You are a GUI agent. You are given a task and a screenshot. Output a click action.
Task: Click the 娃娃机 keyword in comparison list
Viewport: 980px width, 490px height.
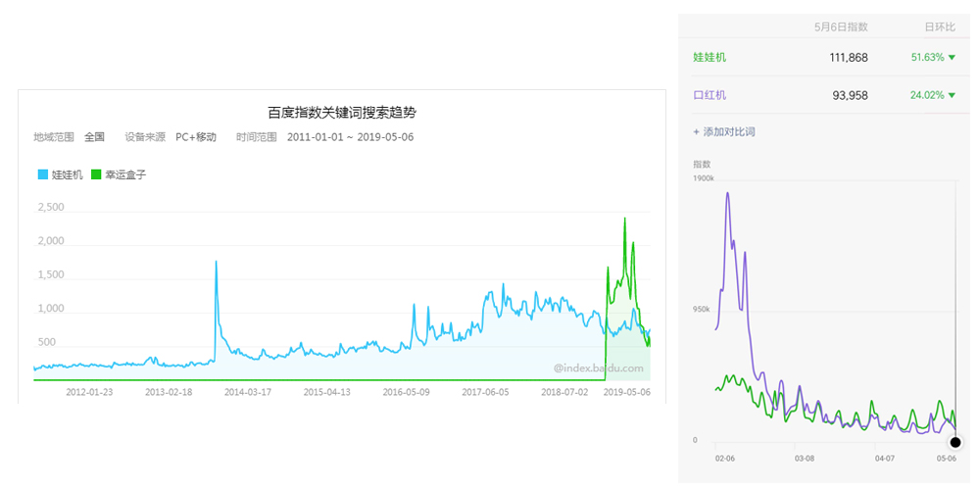[710, 58]
